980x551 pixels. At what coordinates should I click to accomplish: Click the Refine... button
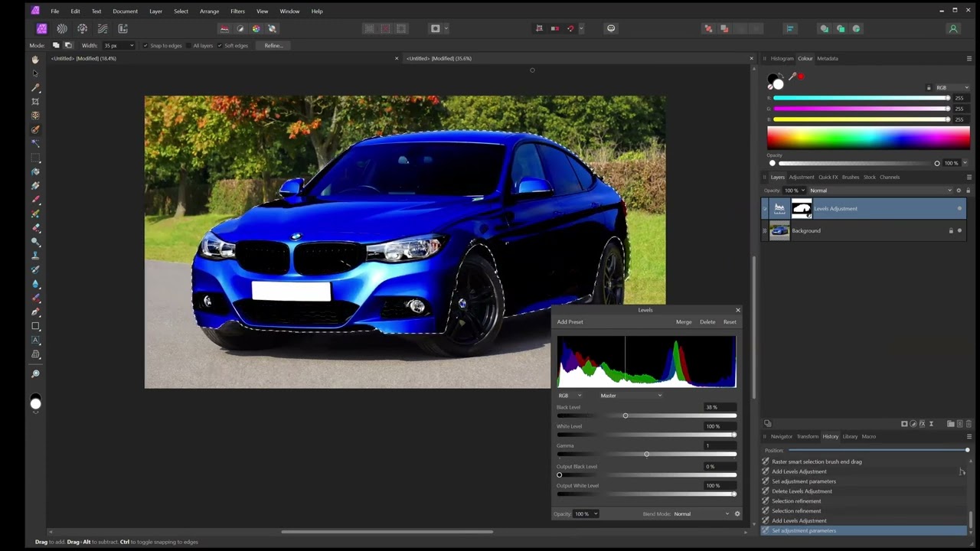pyautogui.click(x=273, y=45)
